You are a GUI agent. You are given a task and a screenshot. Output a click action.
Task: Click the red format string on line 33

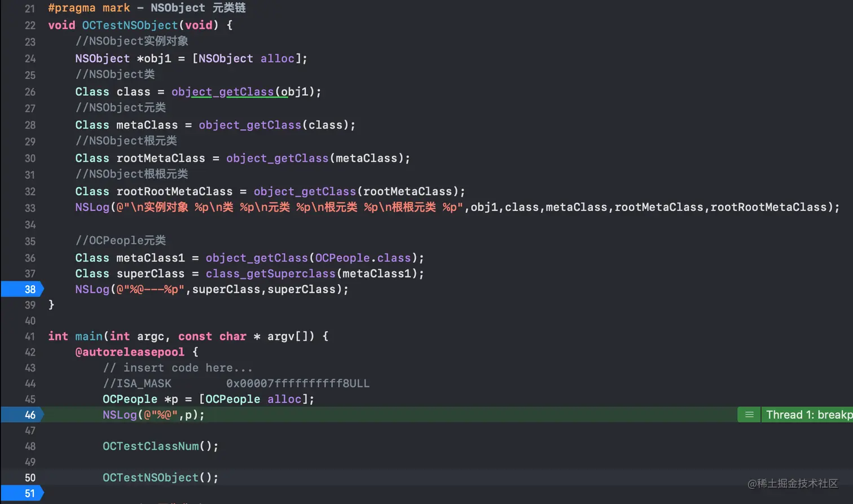pos(289,207)
